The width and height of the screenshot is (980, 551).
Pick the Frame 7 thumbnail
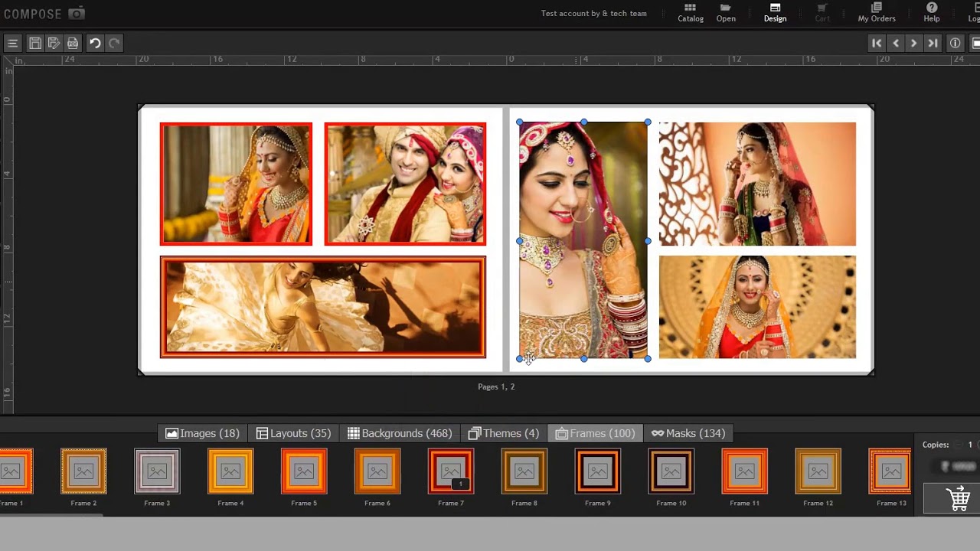(451, 471)
